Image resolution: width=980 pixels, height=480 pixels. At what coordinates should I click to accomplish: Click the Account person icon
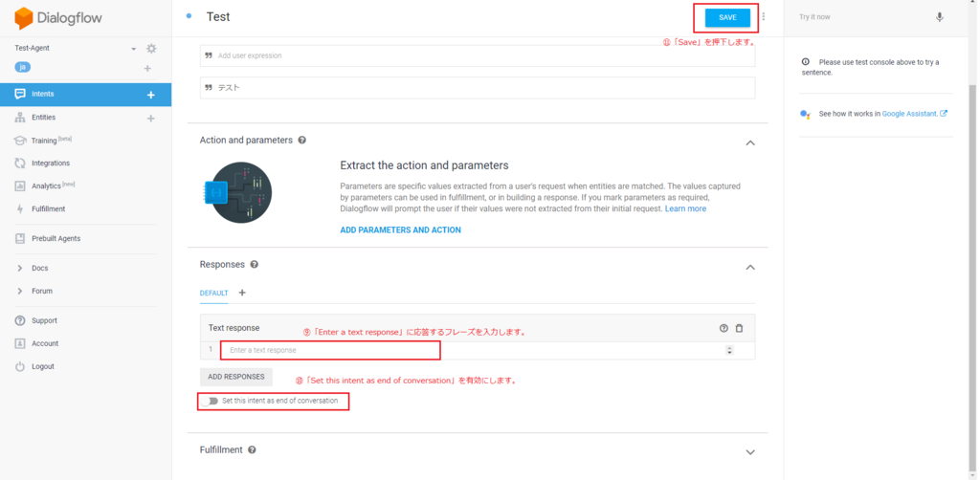click(x=20, y=343)
